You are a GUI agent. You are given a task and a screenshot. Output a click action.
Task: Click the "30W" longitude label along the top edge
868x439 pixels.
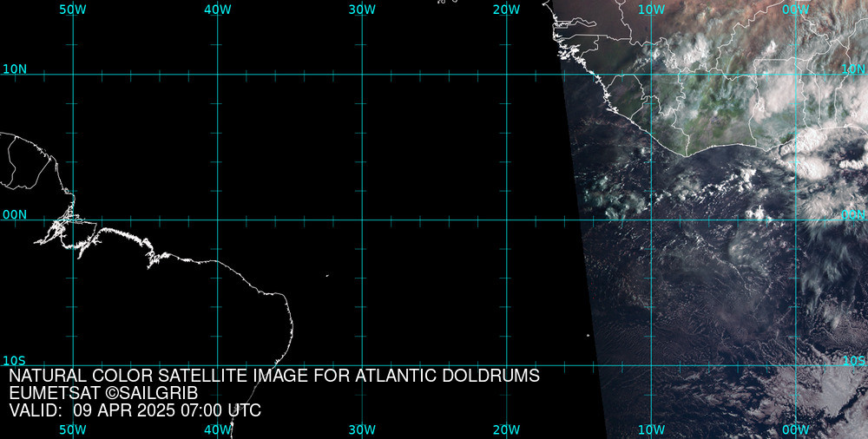pyautogui.click(x=363, y=10)
